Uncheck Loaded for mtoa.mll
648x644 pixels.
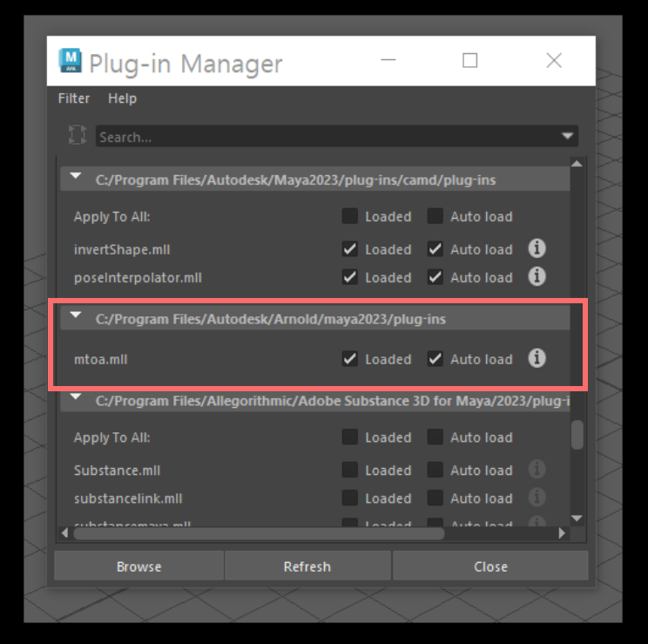click(350, 359)
